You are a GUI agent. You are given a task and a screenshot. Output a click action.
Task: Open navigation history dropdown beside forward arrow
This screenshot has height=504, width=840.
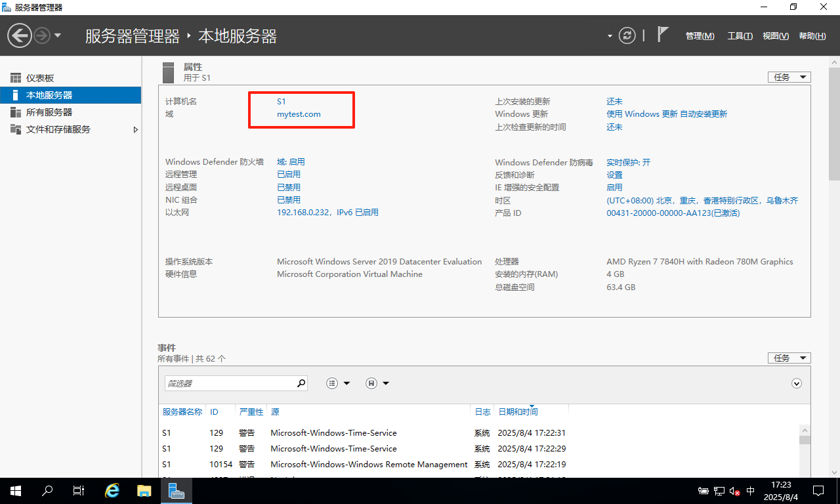point(58,35)
